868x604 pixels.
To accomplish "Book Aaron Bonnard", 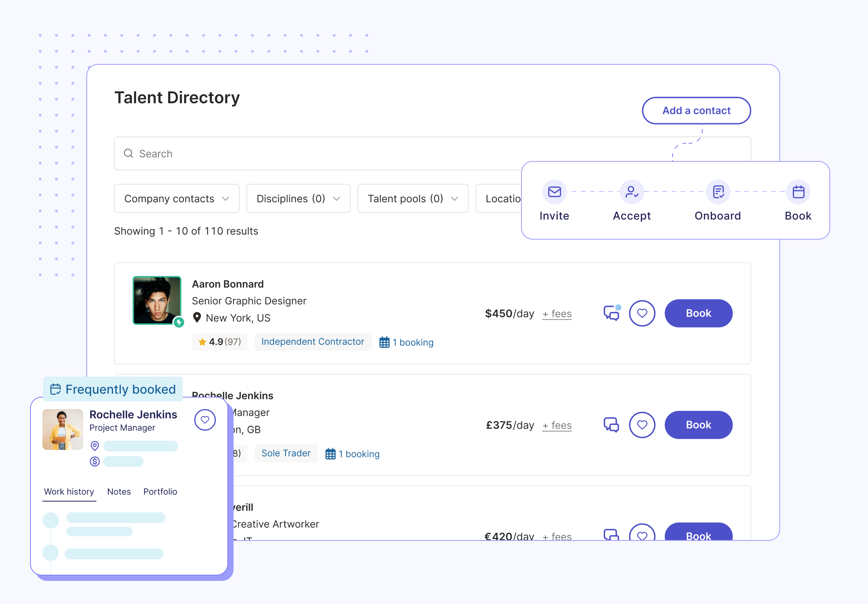I will tap(698, 313).
